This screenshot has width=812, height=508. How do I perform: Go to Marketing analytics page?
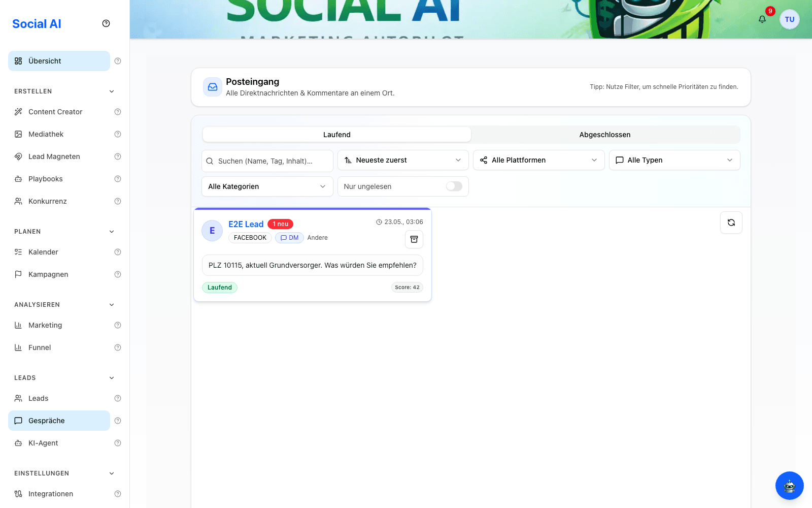pyautogui.click(x=59, y=325)
